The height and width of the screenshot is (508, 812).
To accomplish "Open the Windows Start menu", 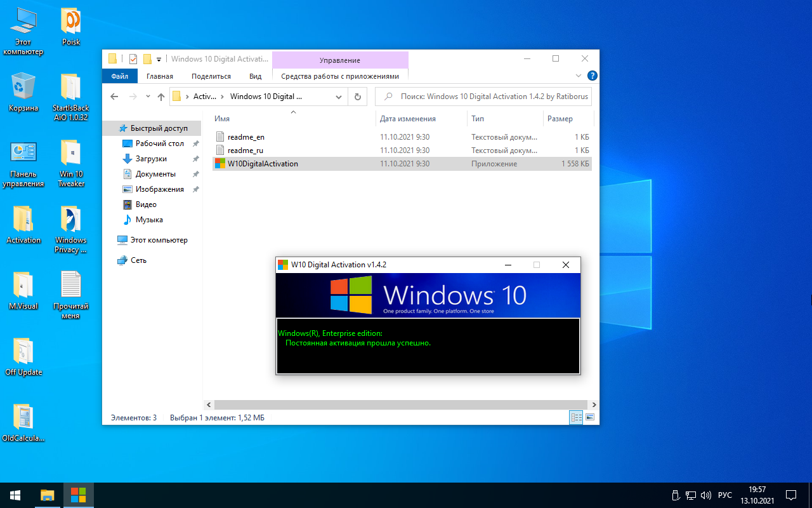I will point(15,495).
